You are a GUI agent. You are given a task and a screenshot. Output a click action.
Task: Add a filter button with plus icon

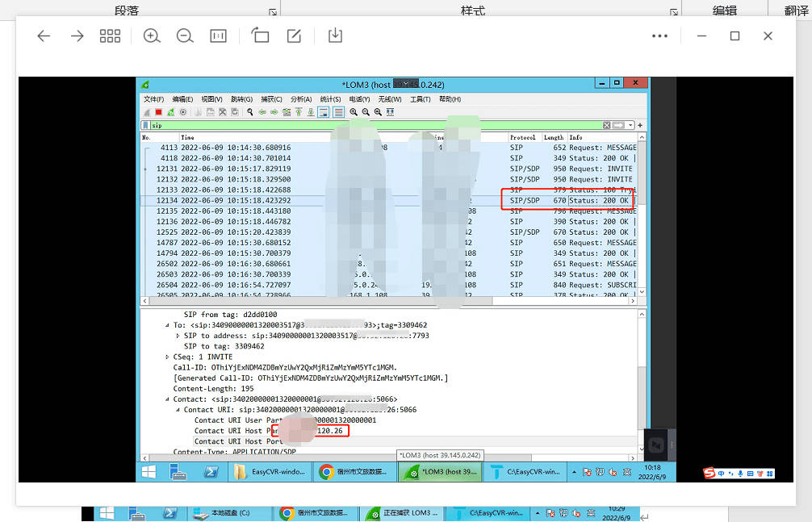click(x=640, y=125)
